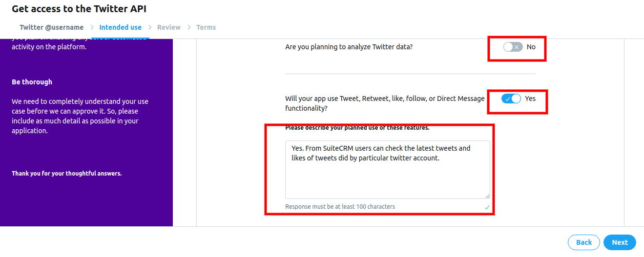Click the chevron between Review and Terms
Screen dimensions: 644x257
pos(189,27)
